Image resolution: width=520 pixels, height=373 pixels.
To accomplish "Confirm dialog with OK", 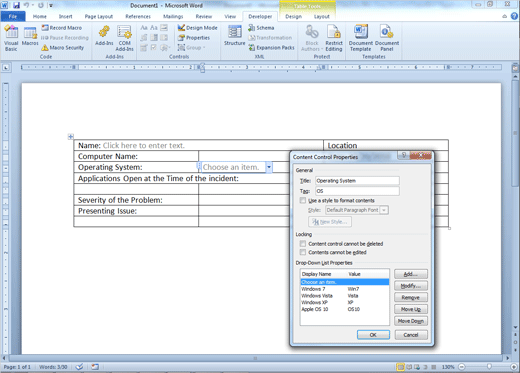I will pos(373,335).
